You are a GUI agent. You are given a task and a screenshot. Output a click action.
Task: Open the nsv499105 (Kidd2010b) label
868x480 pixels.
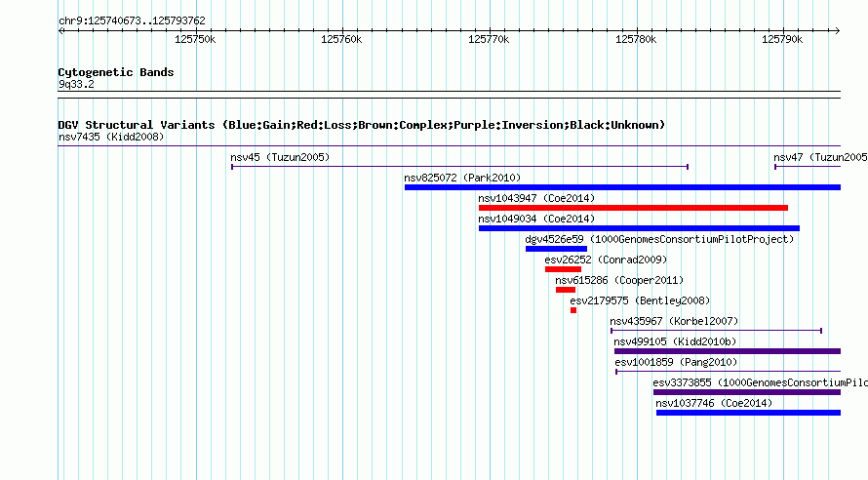[x=675, y=341]
